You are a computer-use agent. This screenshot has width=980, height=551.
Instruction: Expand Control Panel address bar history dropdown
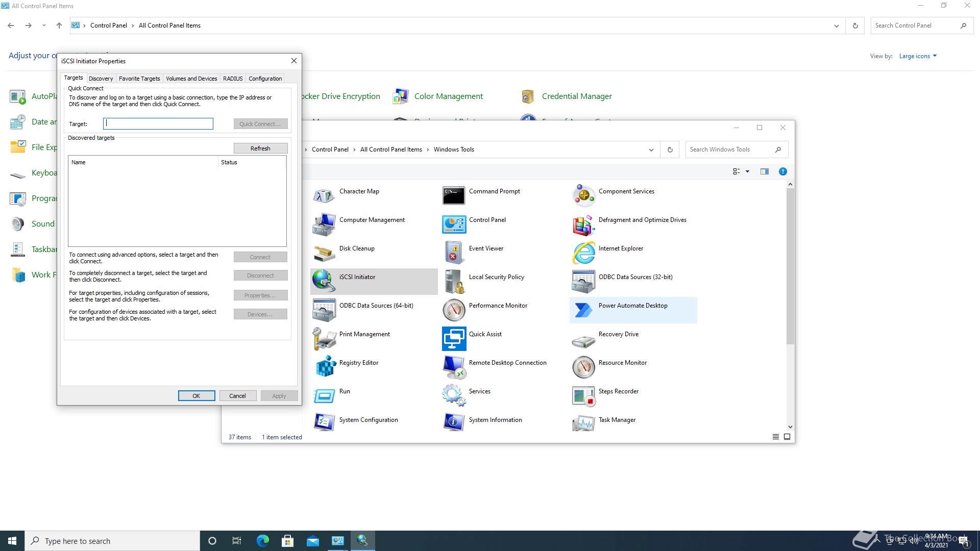836,26
